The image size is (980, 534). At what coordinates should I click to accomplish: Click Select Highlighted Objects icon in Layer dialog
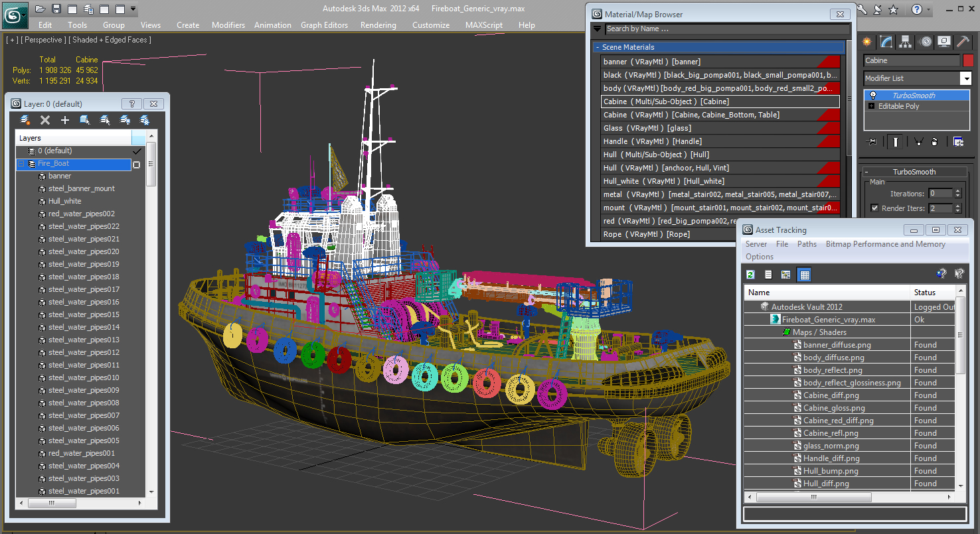pyautogui.click(x=85, y=120)
